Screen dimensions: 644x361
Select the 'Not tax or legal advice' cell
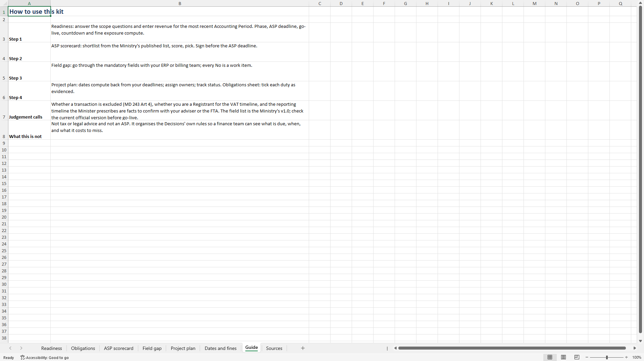pos(180,130)
